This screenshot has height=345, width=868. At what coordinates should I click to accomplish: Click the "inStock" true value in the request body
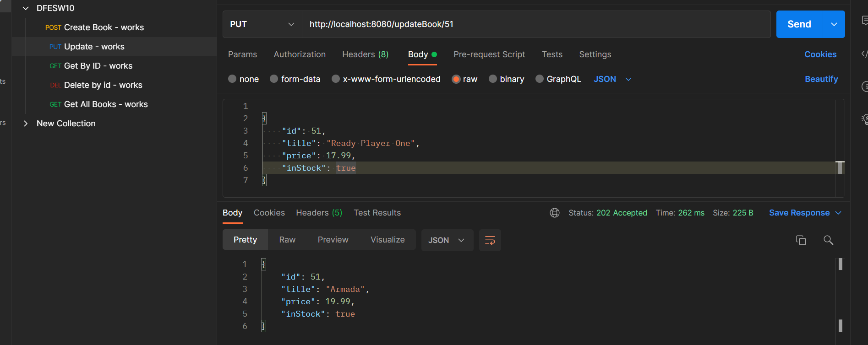pyautogui.click(x=346, y=168)
